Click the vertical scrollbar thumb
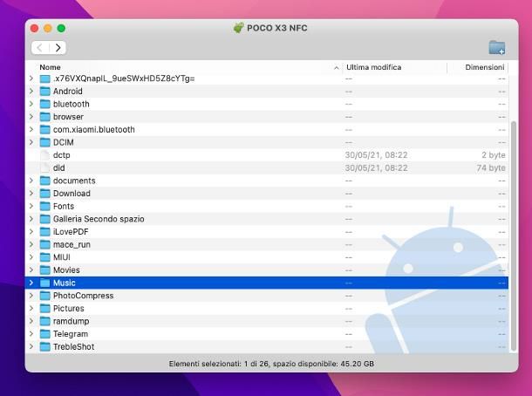The height and width of the screenshot is (396, 532). point(514,236)
